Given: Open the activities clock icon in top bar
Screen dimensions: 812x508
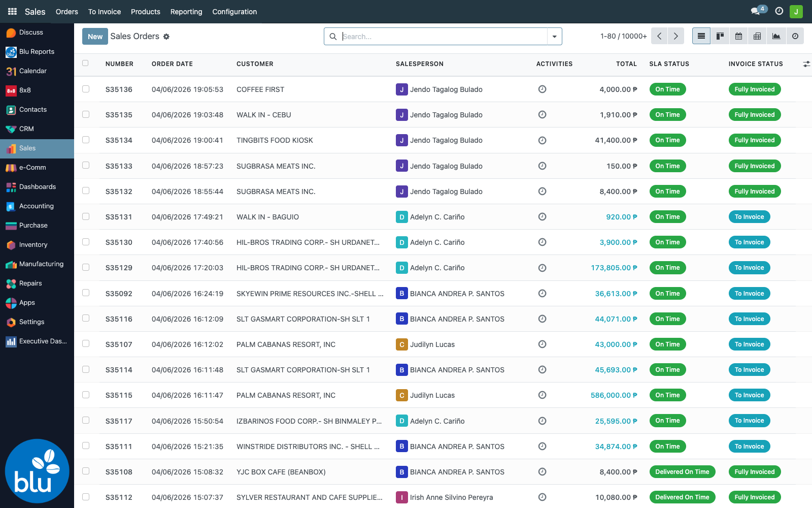Looking at the screenshot, I should point(779,11).
